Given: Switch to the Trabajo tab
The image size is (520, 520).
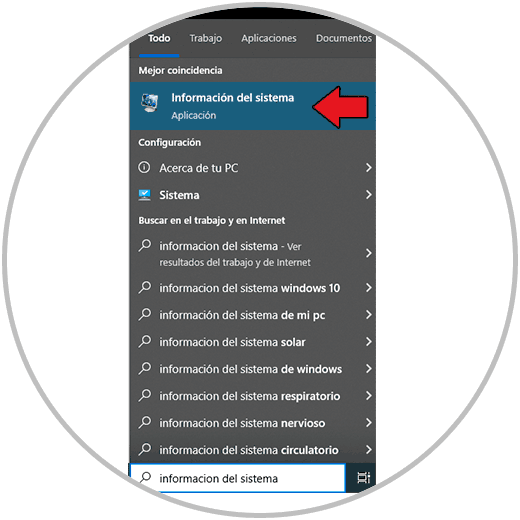Looking at the screenshot, I should [x=206, y=38].
